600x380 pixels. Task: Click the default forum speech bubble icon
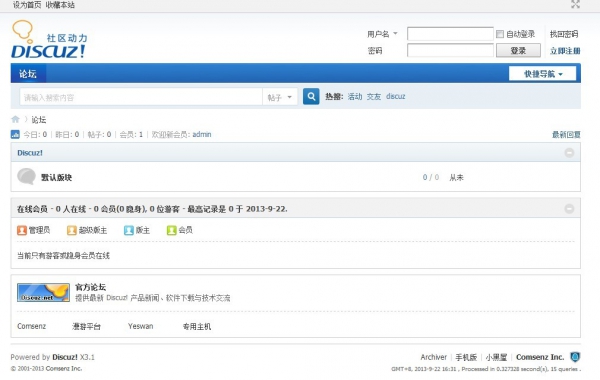click(x=26, y=177)
